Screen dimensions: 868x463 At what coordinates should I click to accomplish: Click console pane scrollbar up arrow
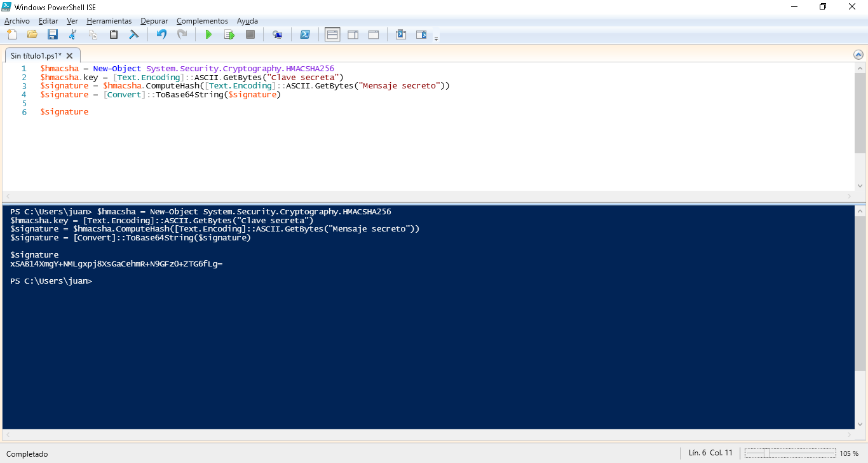coord(860,211)
